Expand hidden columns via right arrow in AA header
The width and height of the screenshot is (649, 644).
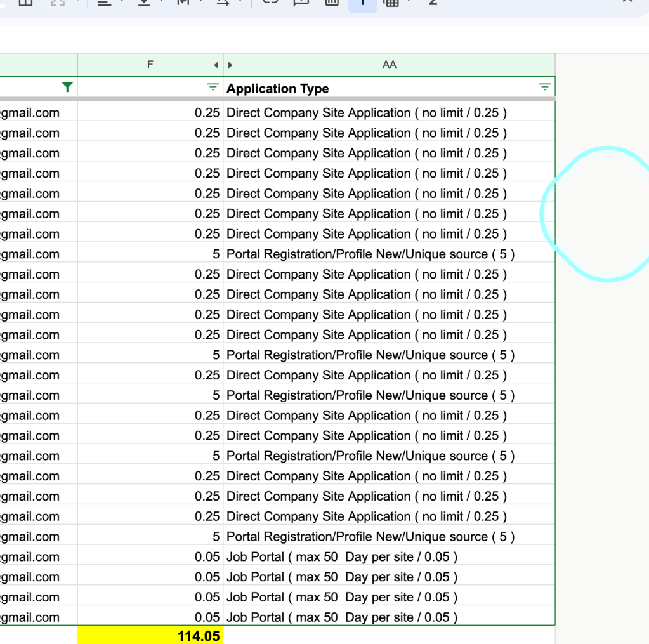pos(230,65)
